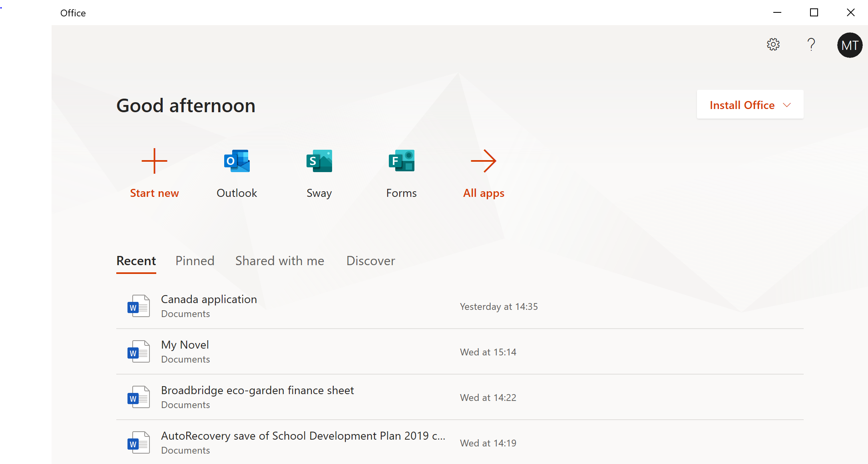This screenshot has height=464, width=868.
Task: Open AutoRecovery save of School Development Plan
Action: [303, 436]
